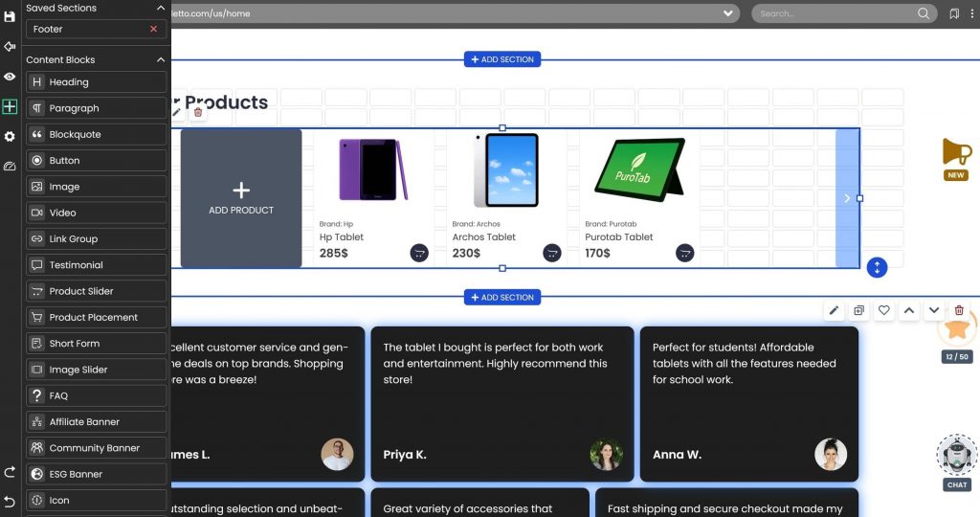
Task: Pick the Short Form block
Action: point(97,343)
